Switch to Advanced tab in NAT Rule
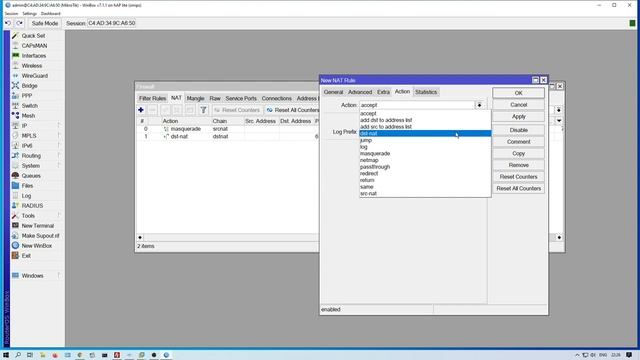Viewport: 640px width, 360px height. [360, 92]
